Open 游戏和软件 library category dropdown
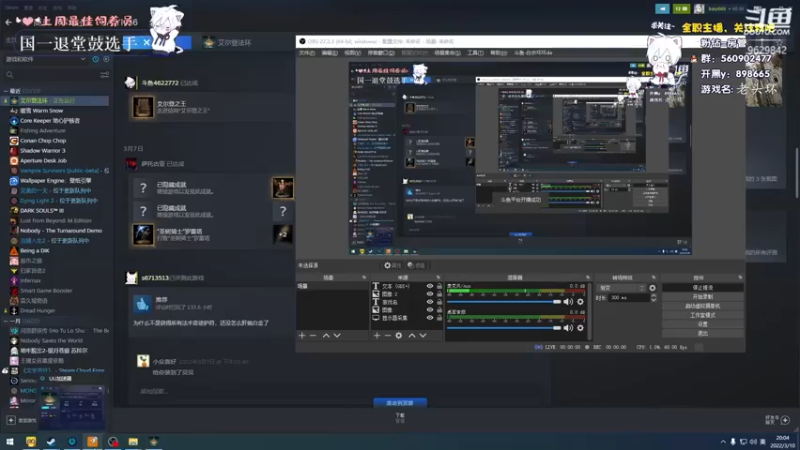The height and width of the screenshot is (450, 800). [x=46, y=59]
